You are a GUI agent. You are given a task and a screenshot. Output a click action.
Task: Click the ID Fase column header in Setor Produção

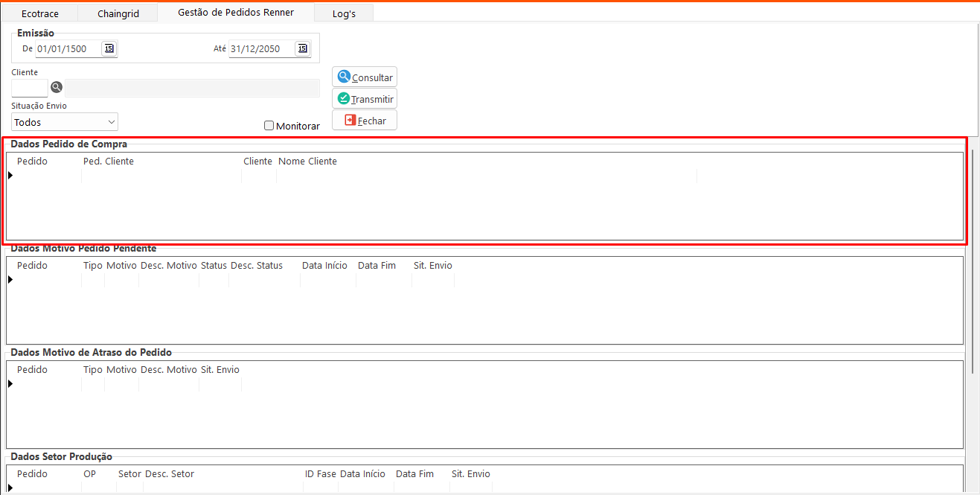pyautogui.click(x=320, y=474)
